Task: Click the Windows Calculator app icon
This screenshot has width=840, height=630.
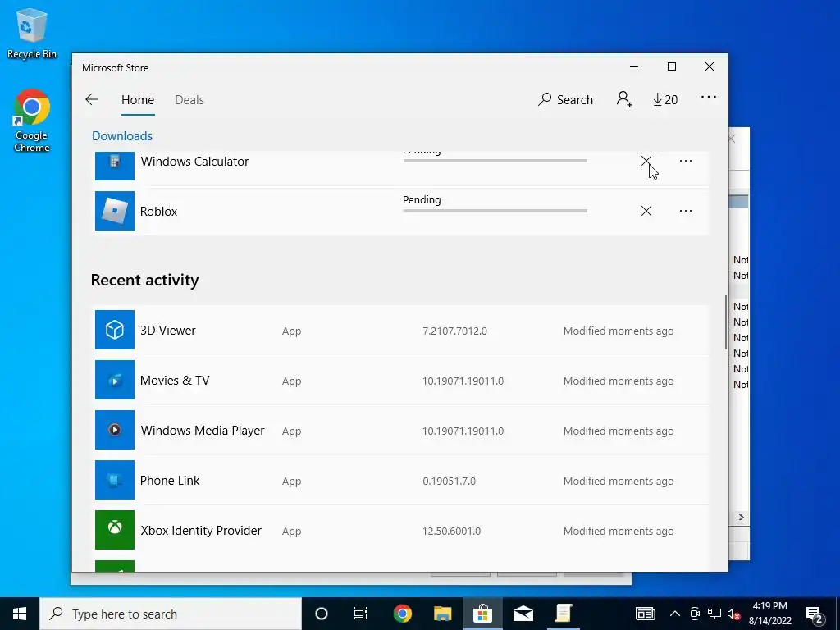Action: pyautogui.click(x=115, y=166)
